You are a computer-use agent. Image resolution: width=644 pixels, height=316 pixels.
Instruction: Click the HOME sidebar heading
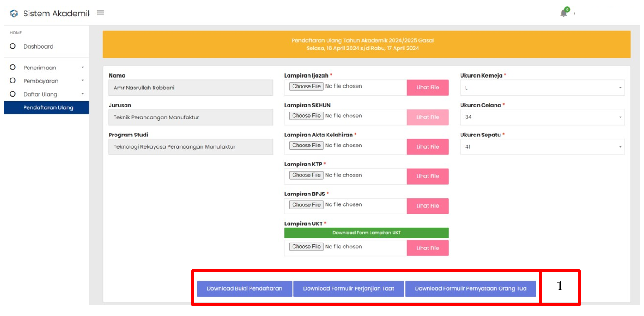[16, 33]
